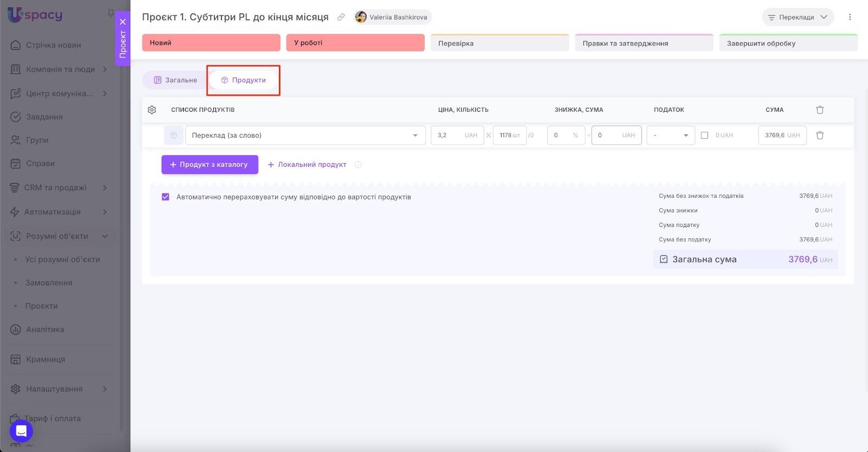Expand the tax rate dropdown
The height and width of the screenshot is (452, 868).
pyautogui.click(x=671, y=135)
